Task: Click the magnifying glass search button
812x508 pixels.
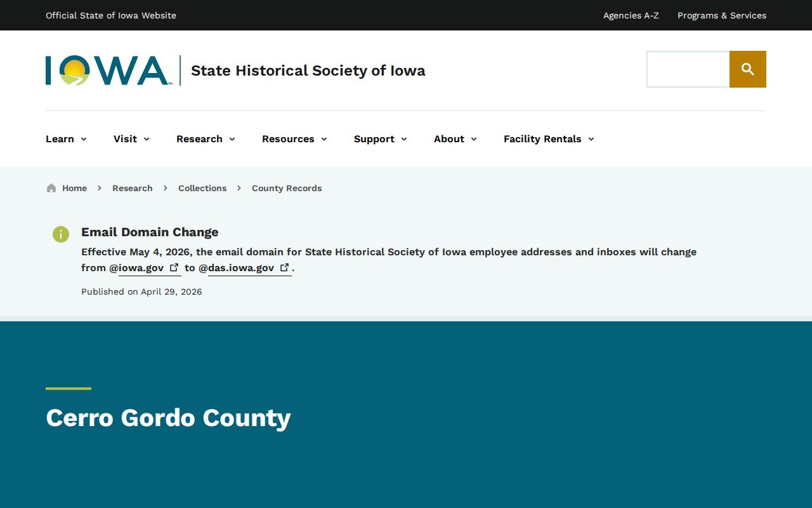Action: (x=748, y=69)
